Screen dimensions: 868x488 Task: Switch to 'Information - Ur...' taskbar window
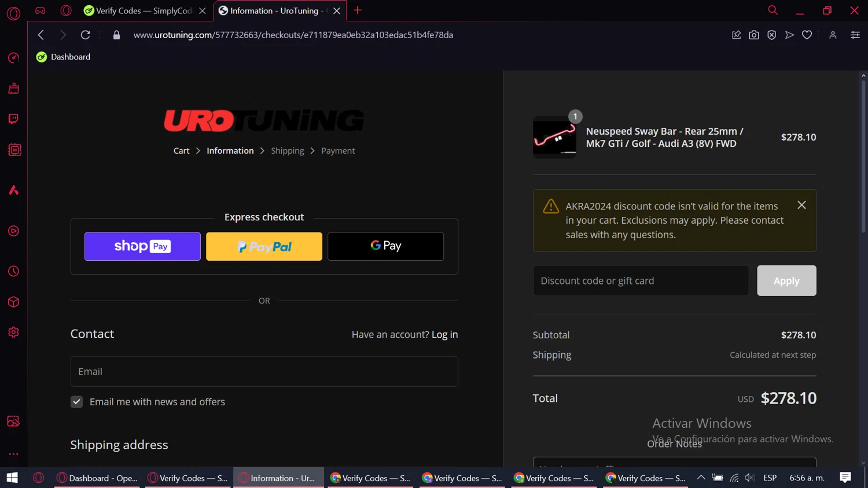click(x=279, y=478)
